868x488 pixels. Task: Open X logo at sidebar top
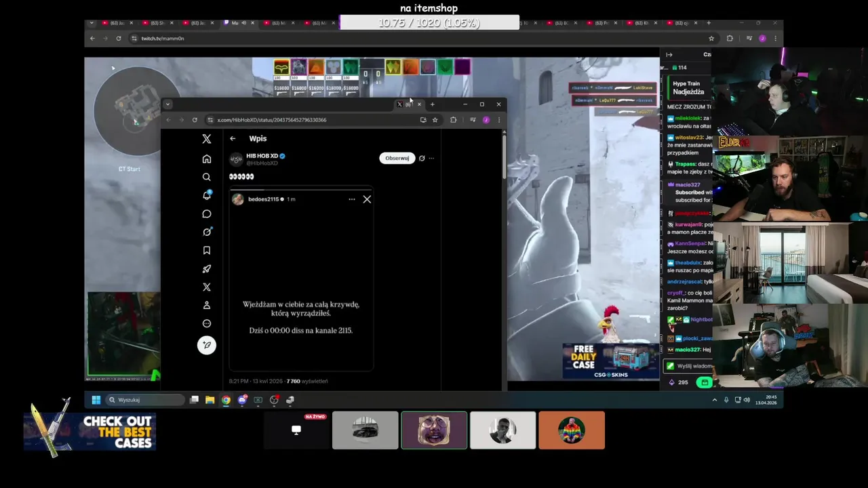coord(207,139)
